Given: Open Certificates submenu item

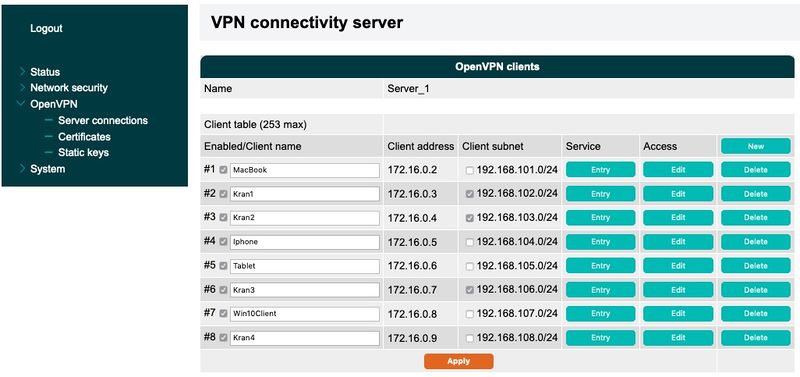Looking at the screenshot, I should [84, 137].
